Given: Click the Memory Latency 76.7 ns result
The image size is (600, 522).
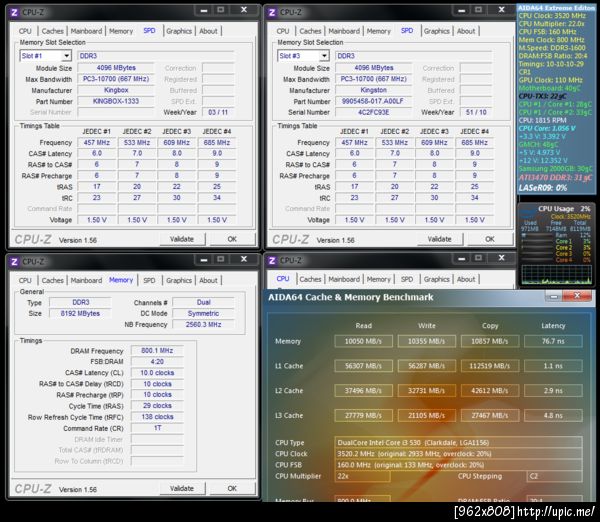Looking at the screenshot, I should click(x=553, y=341).
